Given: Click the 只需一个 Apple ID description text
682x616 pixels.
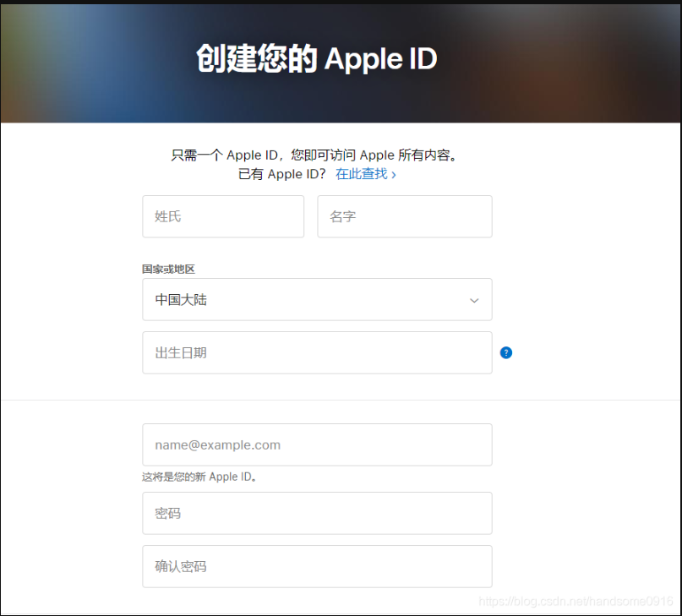Looking at the screenshot, I should tap(315, 155).
